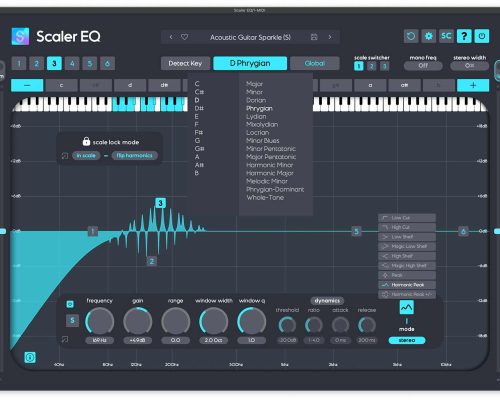Open settings via the gear icon
The width and height of the screenshot is (500, 400).
pyautogui.click(x=429, y=36)
